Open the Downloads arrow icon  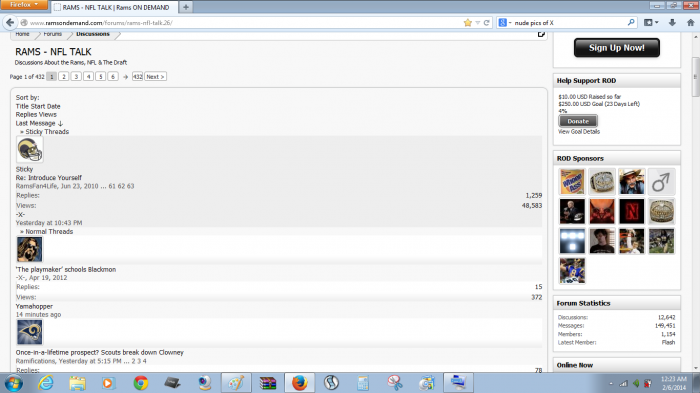pos(672,22)
